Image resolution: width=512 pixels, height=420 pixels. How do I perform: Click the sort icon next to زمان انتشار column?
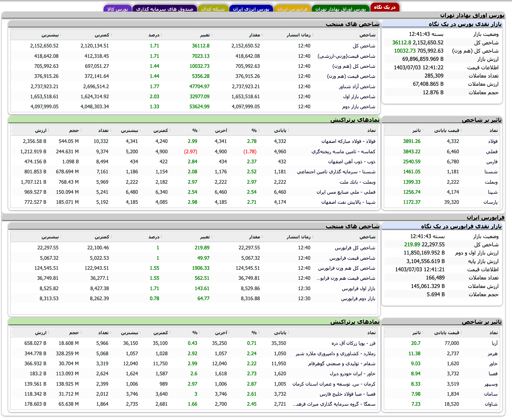click(313, 35)
